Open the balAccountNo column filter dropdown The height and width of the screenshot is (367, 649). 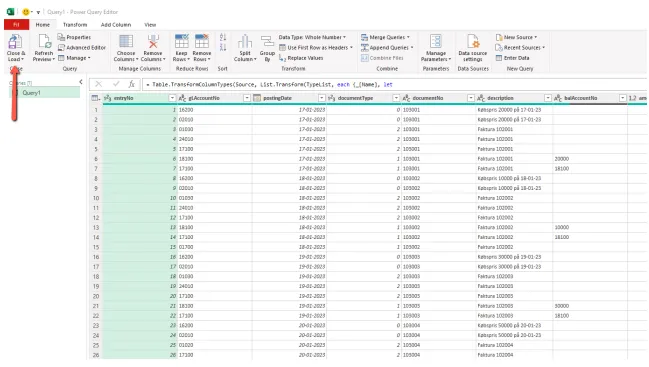tap(622, 98)
